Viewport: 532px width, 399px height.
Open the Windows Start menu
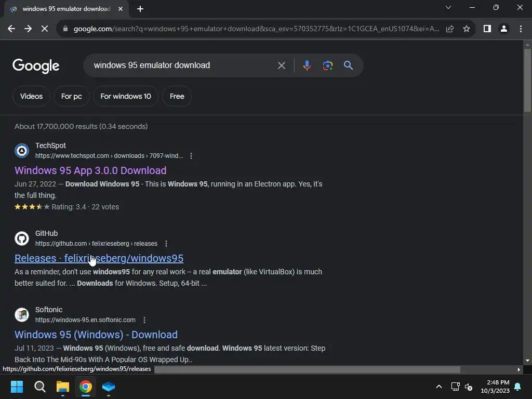pyautogui.click(x=17, y=387)
